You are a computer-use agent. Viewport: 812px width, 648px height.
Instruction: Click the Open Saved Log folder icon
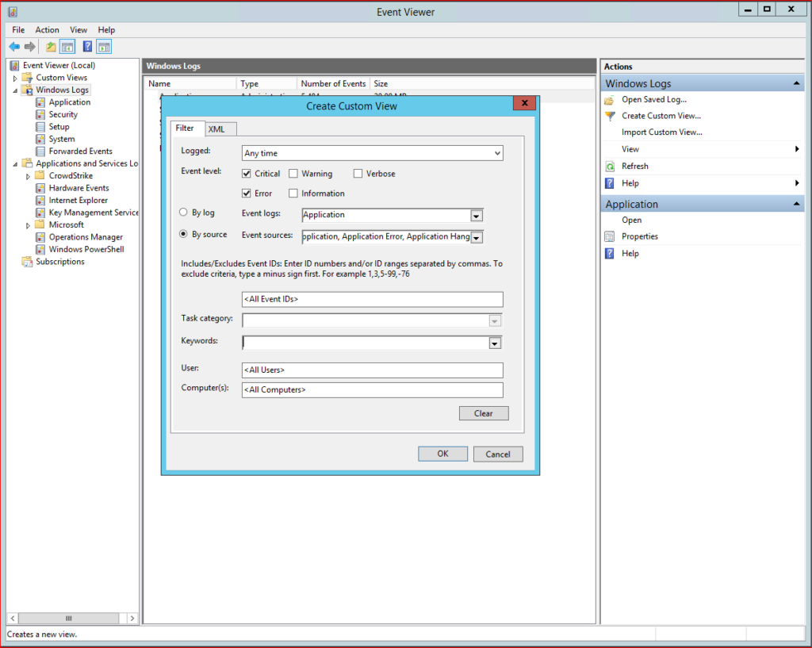click(610, 100)
